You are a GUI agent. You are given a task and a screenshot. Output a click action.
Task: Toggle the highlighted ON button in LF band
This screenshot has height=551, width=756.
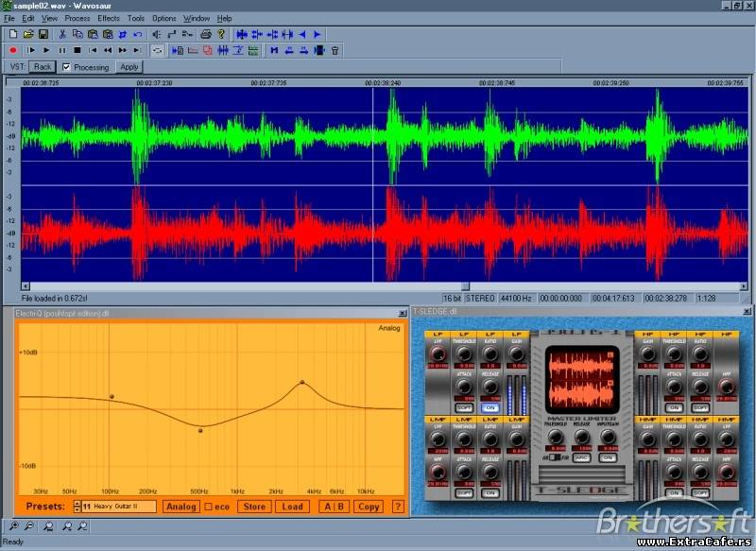coord(490,408)
